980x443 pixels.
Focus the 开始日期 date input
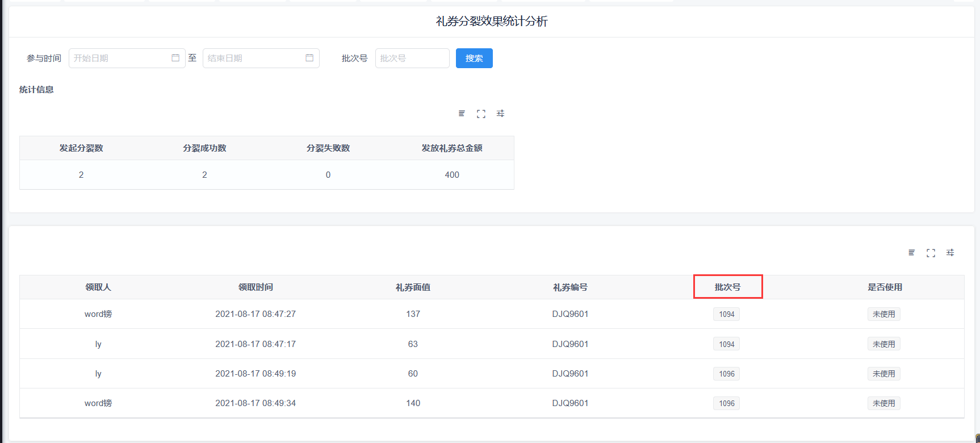click(x=127, y=58)
